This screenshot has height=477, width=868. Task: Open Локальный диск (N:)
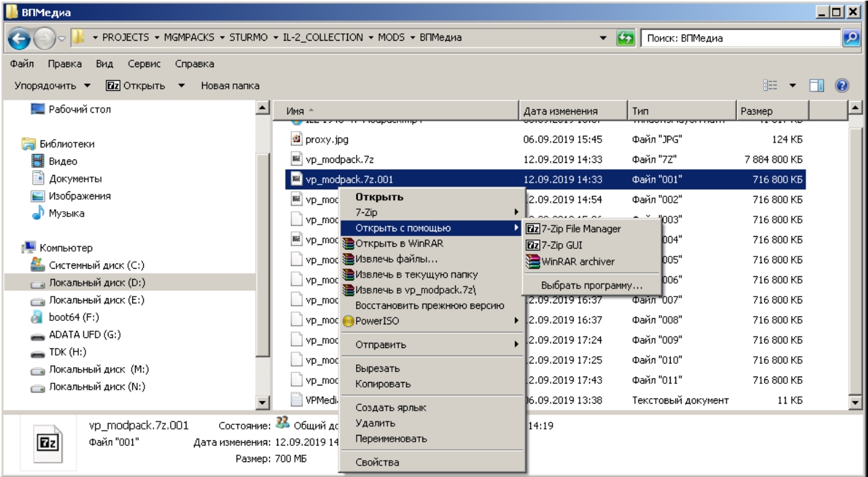[89, 387]
